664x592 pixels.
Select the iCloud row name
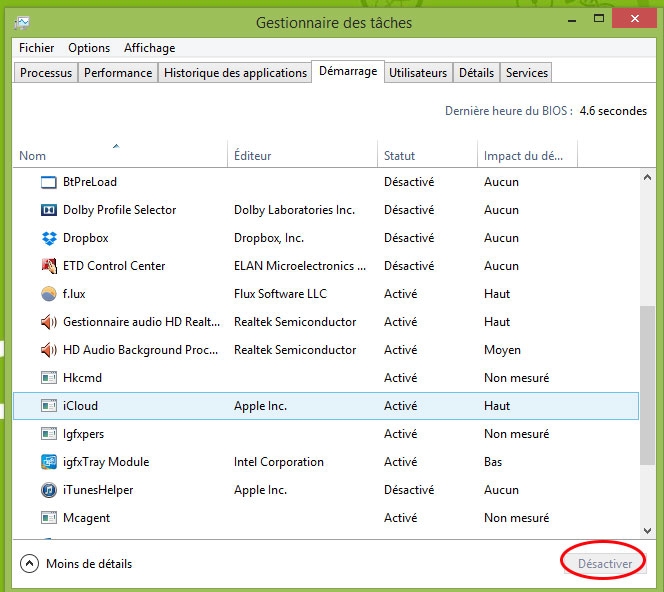coord(80,406)
